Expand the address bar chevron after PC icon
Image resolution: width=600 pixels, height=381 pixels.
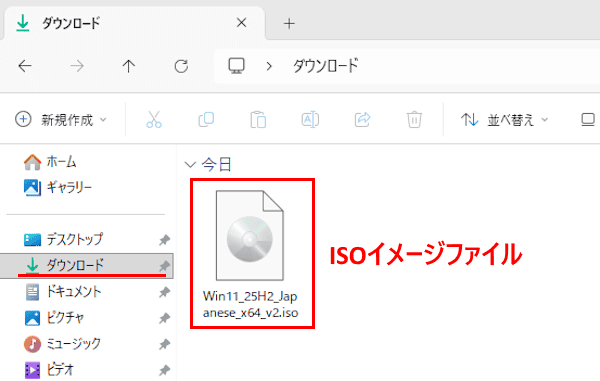pyautogui.click(x=269, y=67)
